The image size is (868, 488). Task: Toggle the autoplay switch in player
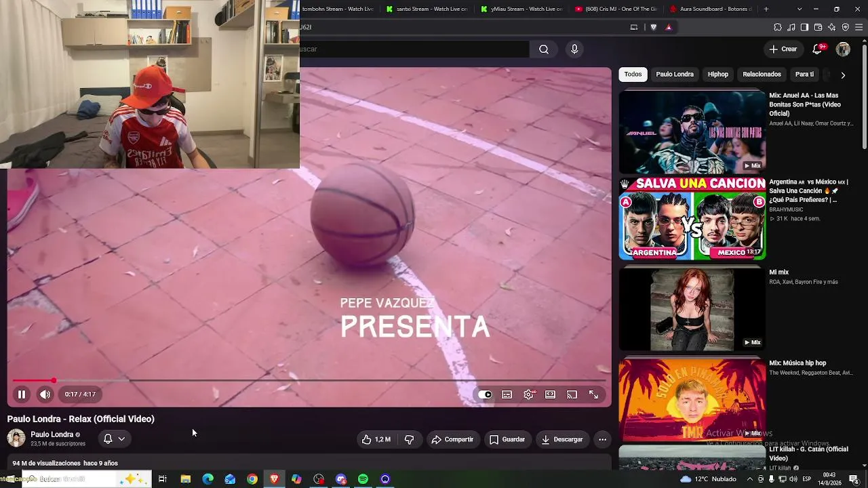pos(485,394)
